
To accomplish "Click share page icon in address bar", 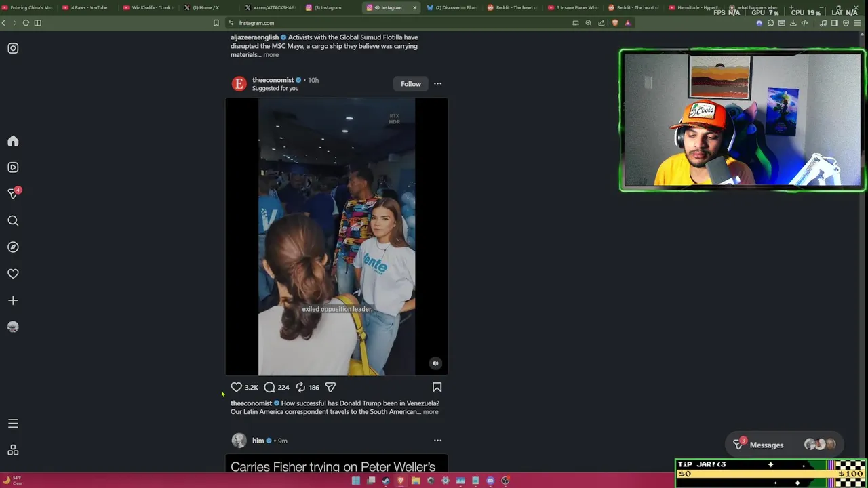I will click(601, 23).
